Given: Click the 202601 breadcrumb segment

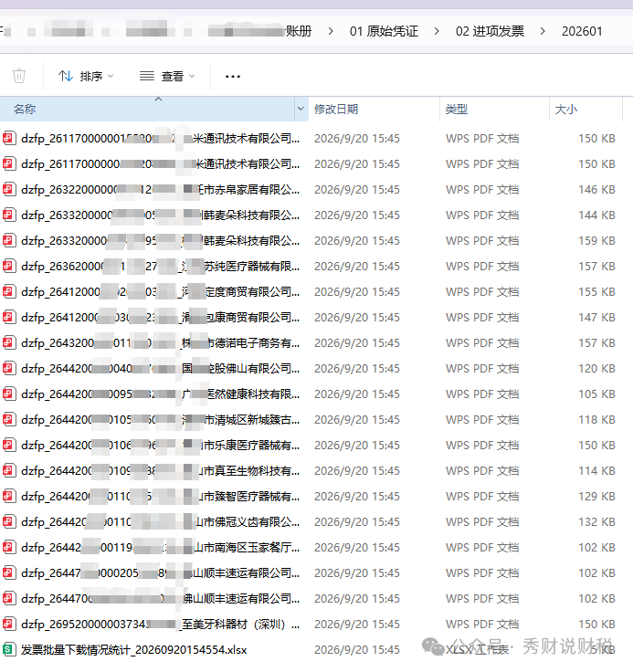Looking at the screenshot, I should [x=582, y=31].
